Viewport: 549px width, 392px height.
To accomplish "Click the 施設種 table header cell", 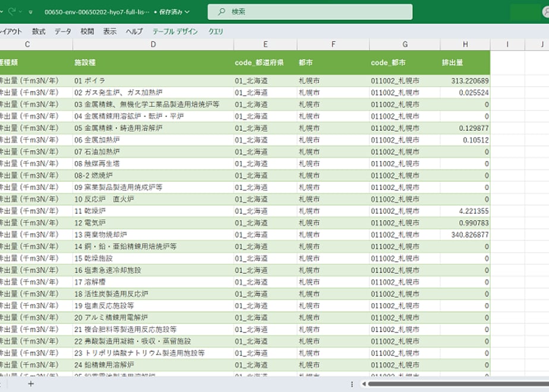I will (x=153, y=62).
